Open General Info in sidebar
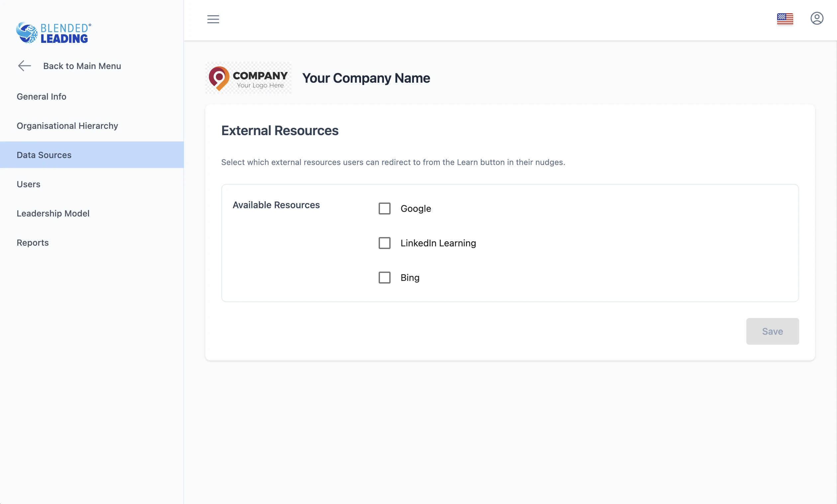The height and width of the screenshot is (504, 837). pos(42,97)
